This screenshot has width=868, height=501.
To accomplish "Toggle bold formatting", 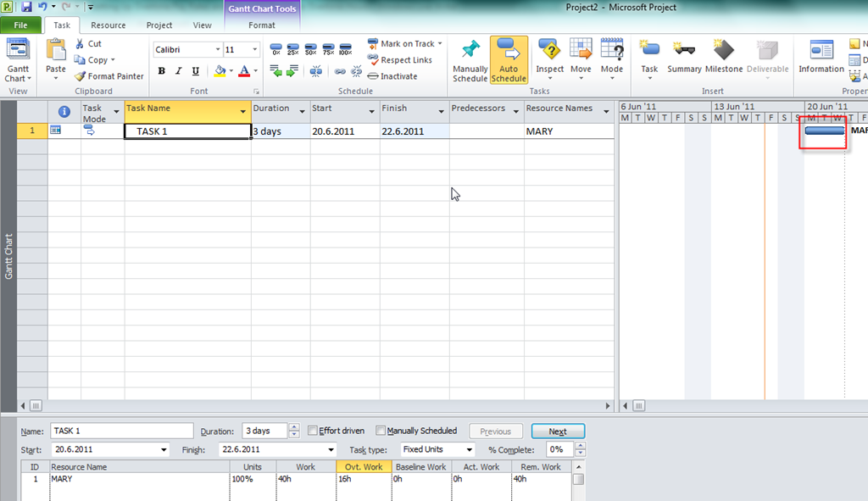I will click(x=162, y=71).
